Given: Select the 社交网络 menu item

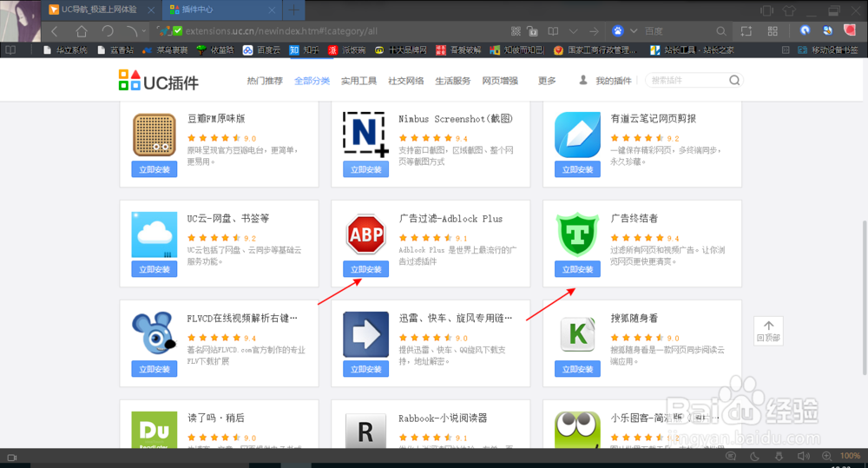Looking at the screenshot, I should (405, 81).
